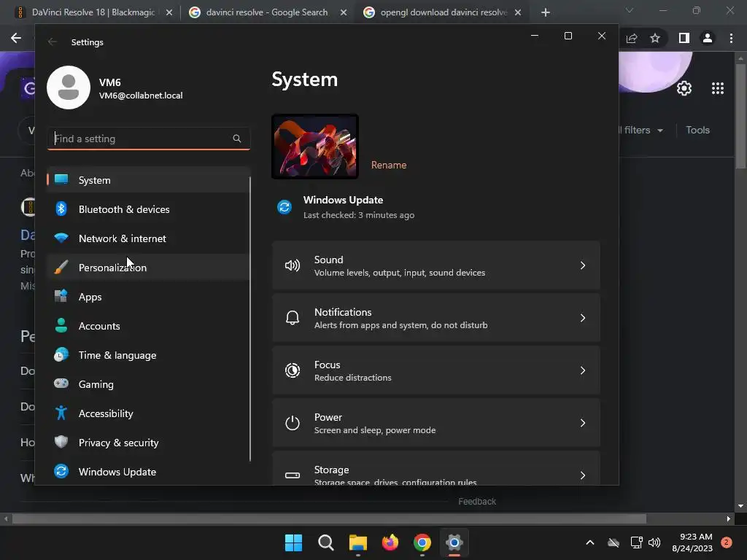The width and height of the screenshot is (747, 560).
Task: Toggle Chrome side panel icon
Action: pyautogui.click(x=684, y=38)
